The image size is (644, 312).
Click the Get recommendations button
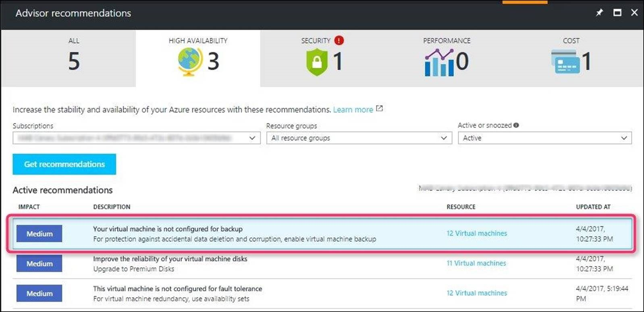[64, 164]
